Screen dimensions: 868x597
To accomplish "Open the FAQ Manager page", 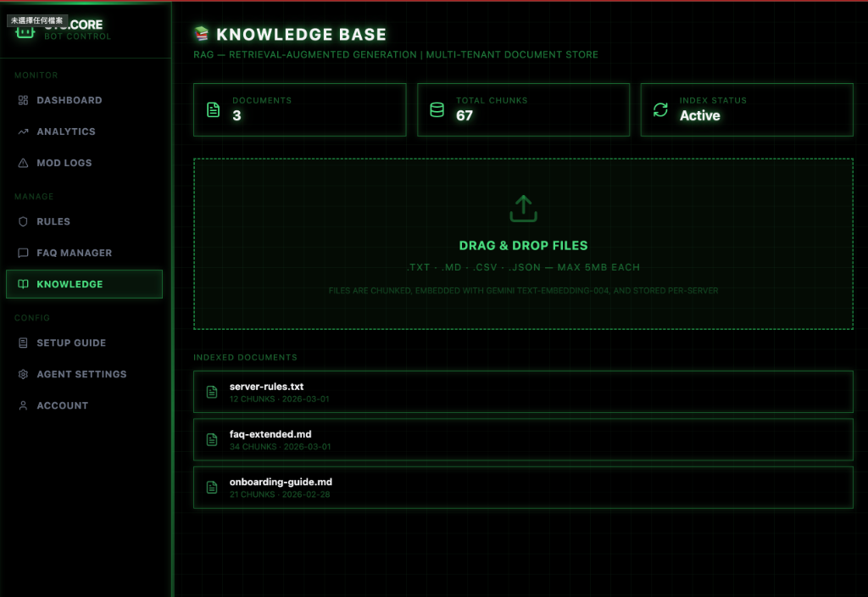I will [x=74, y=253].
